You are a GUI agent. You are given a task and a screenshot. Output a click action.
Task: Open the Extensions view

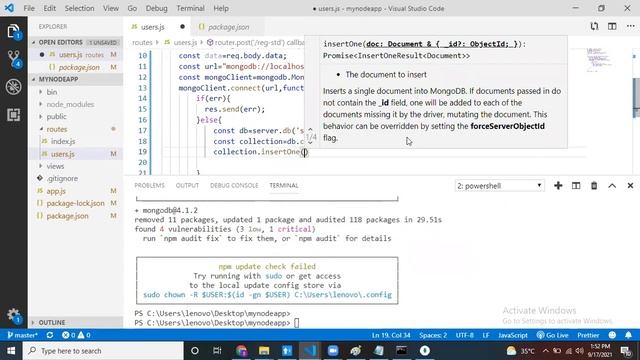tap(13, 115)
